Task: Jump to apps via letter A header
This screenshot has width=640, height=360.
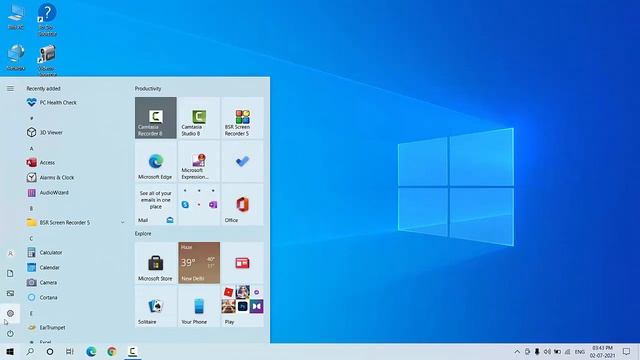Action: 31,149
